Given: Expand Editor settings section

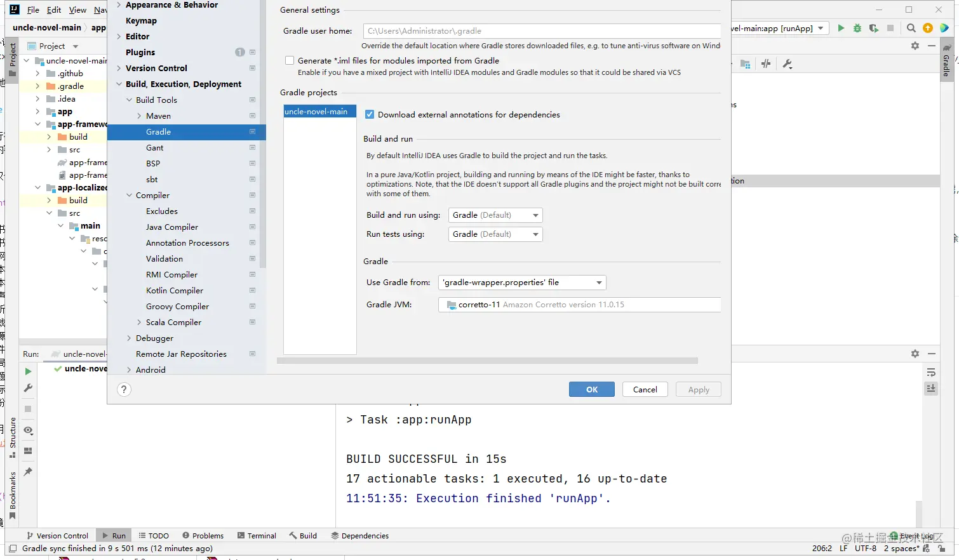Looking at the screenshot, I should tap(119, 37).
